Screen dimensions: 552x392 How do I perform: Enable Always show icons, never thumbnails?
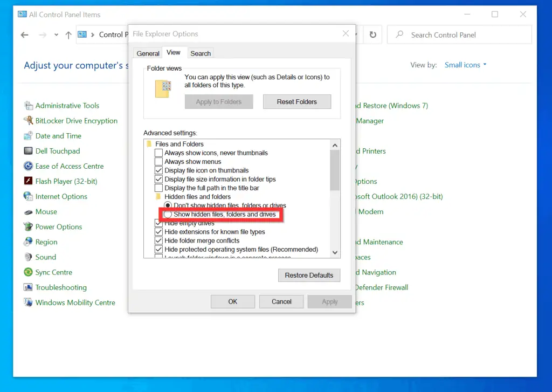159,153
